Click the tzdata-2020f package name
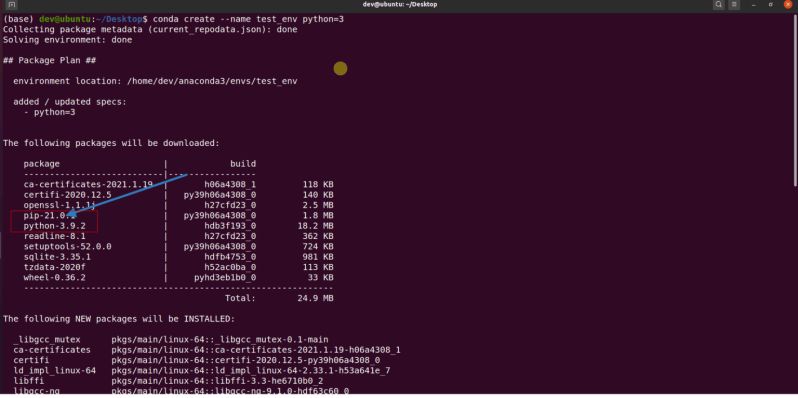Image resolution: width=798 pixels, height=398 pixels. click(54, 267)
